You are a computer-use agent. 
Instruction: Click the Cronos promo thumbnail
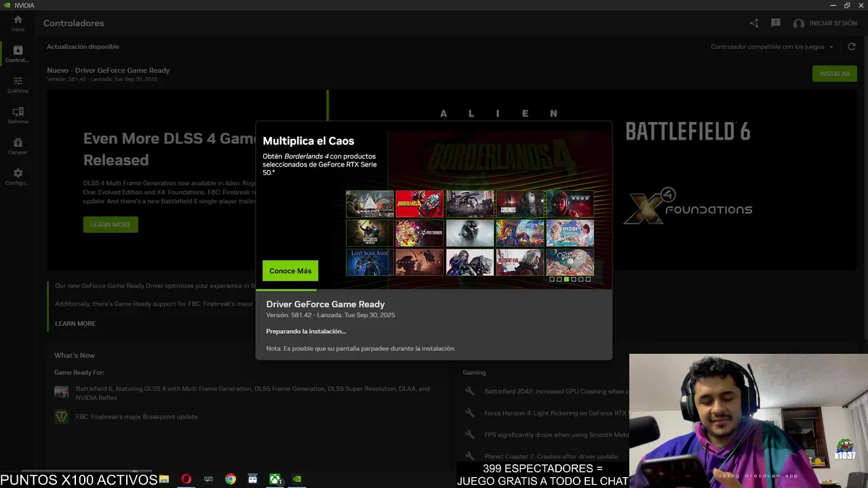tap(519, 204)
